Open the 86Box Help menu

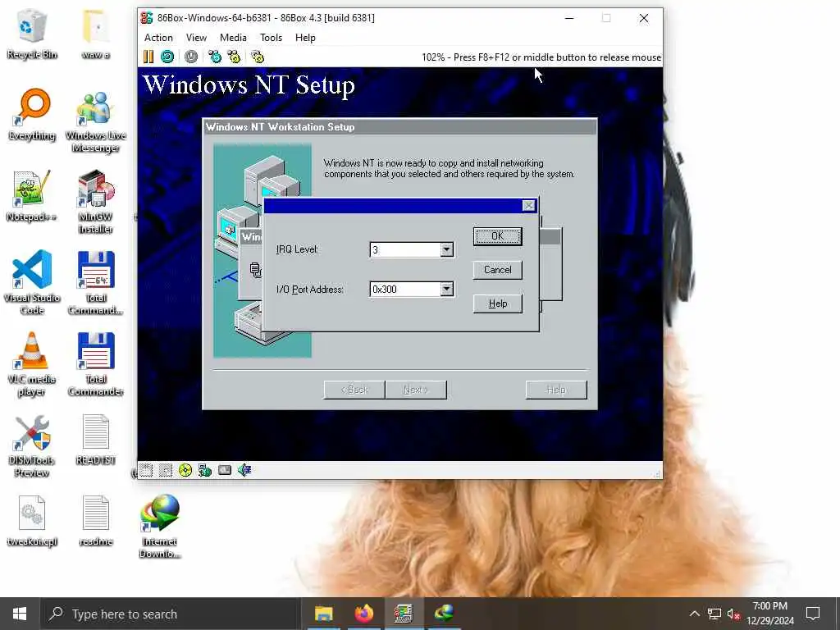coord(305,38)
